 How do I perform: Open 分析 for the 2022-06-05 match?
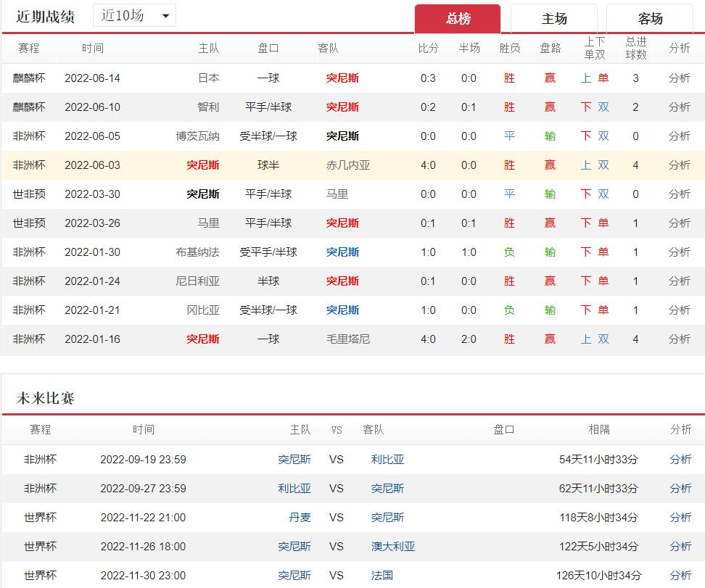pyautogui.click(x=679, y=136)
